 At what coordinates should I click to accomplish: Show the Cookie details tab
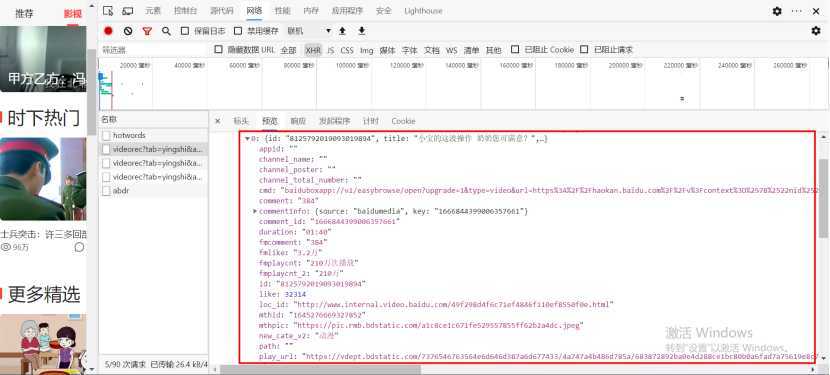point(403,121)
